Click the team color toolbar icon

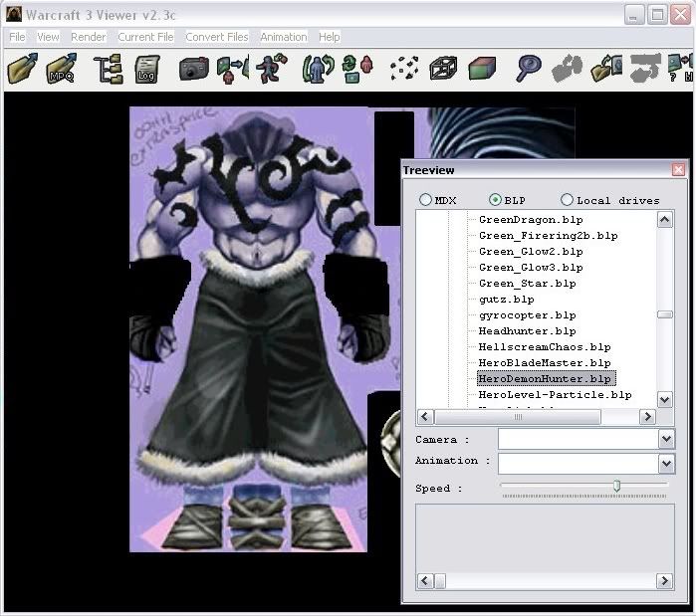pos(357,69)
